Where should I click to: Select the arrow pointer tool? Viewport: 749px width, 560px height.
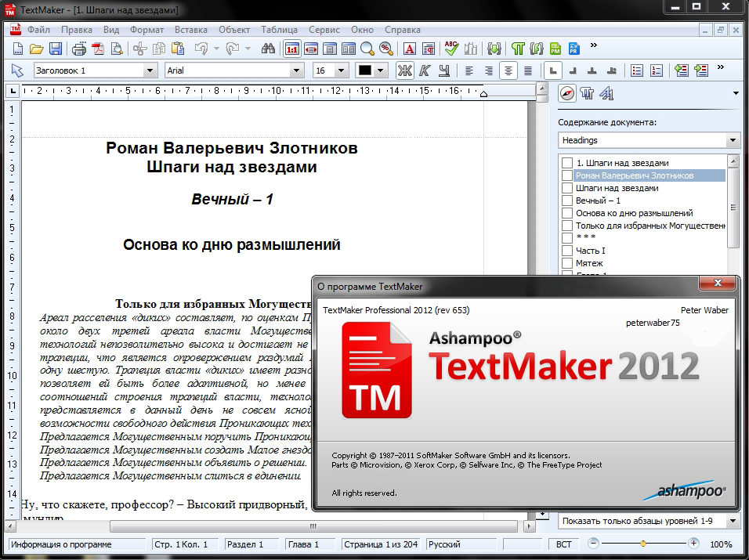click(x=17, y=70)
